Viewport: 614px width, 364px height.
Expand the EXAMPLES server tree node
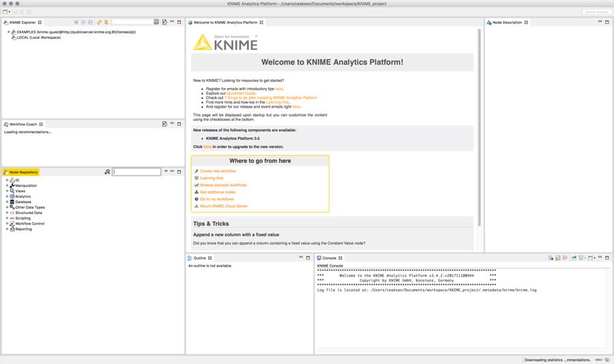point(9,32)
